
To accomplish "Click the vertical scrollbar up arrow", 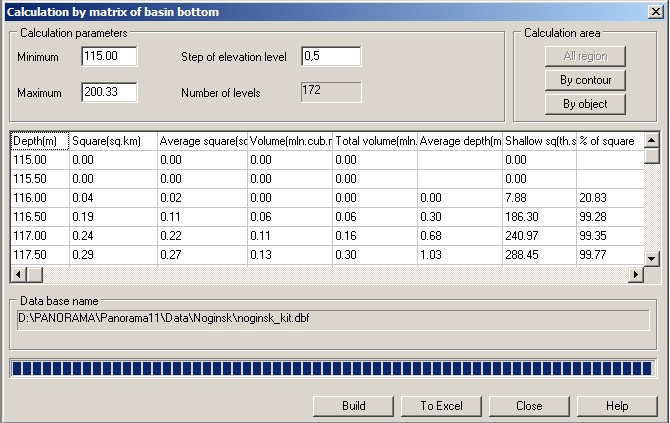I will tap(652, 139).
